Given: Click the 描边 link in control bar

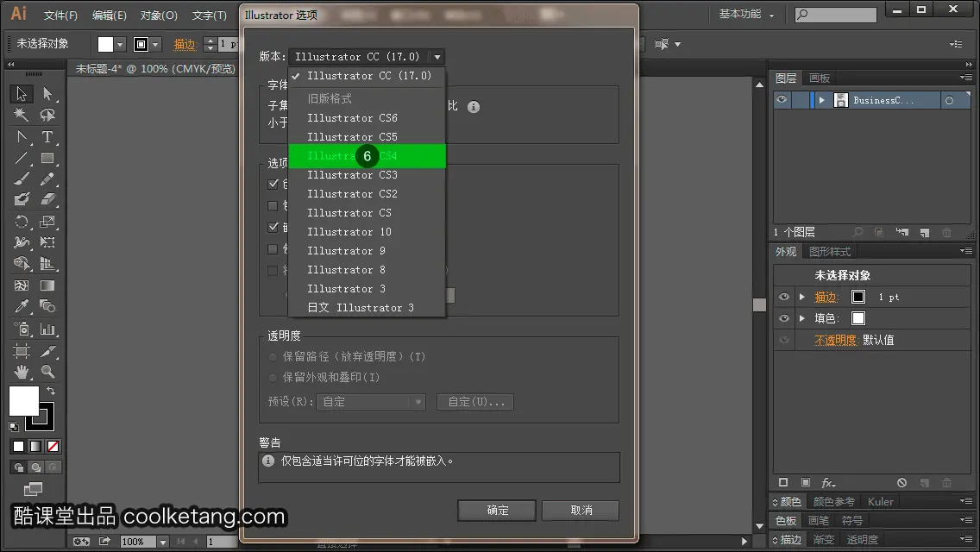Looking at the screenshot, I should (185, 44).
